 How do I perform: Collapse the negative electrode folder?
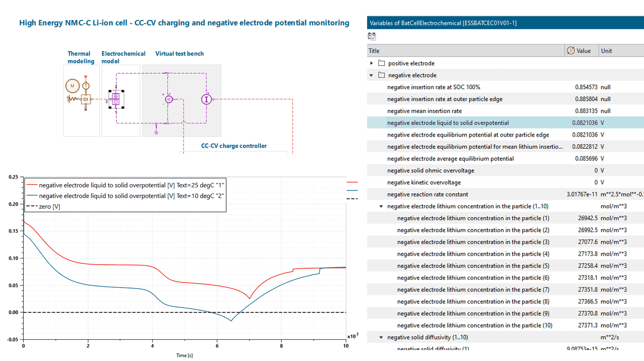[372, 75]
